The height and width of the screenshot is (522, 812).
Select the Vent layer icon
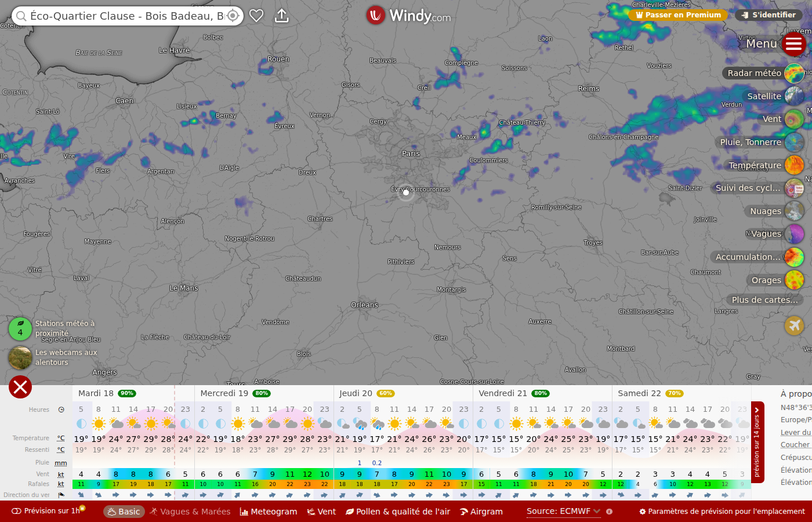pos(794,119)
